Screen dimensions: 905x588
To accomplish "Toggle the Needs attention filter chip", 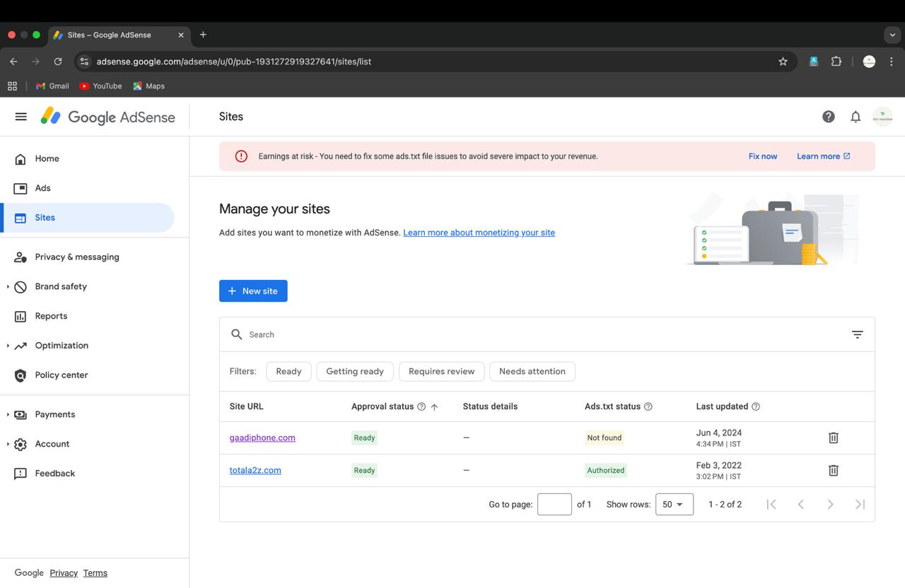I will (x=532, y=371).
